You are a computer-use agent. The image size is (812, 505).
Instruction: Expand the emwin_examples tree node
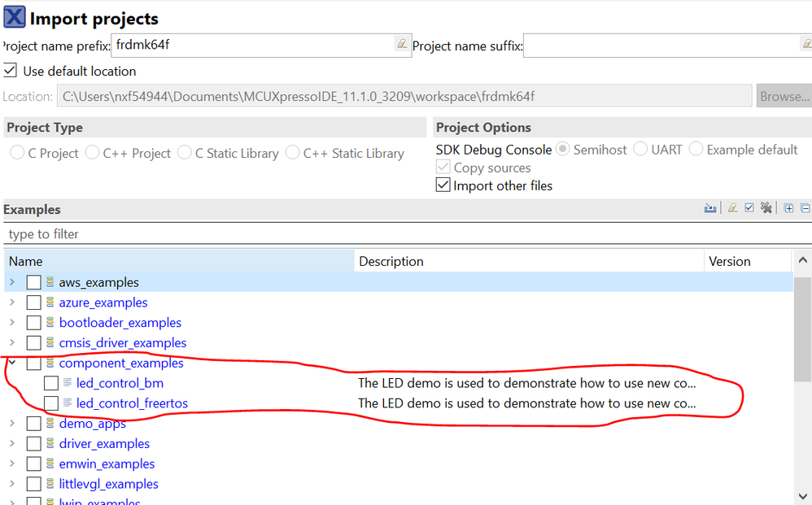[x=12, y=464]
